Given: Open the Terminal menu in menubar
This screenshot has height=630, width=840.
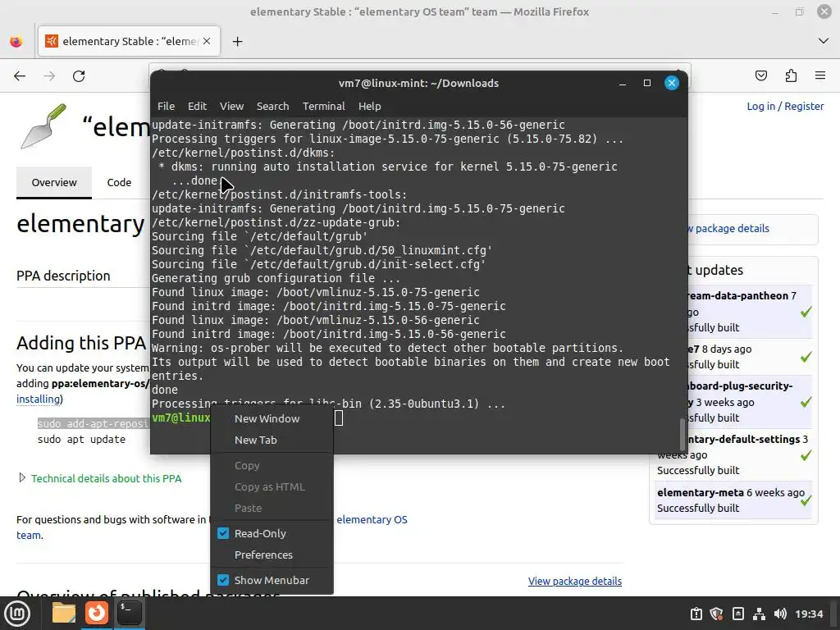Looking at the screenshot, I should [x=323, y=106].
